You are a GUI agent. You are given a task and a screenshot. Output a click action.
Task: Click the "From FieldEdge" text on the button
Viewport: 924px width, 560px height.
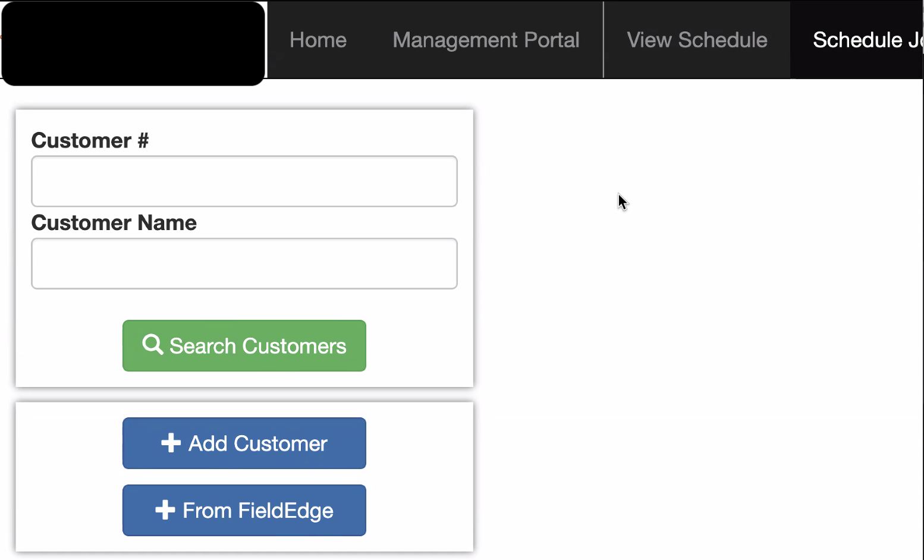(x=257, y=511)
